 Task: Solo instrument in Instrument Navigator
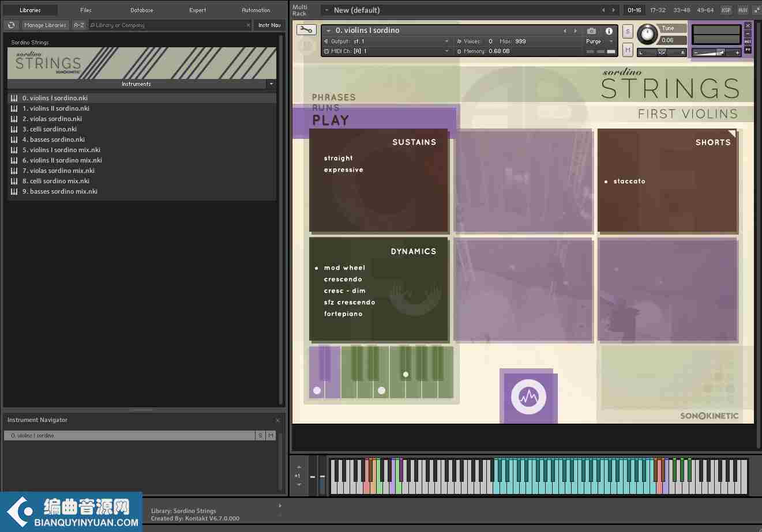(260, 436)
